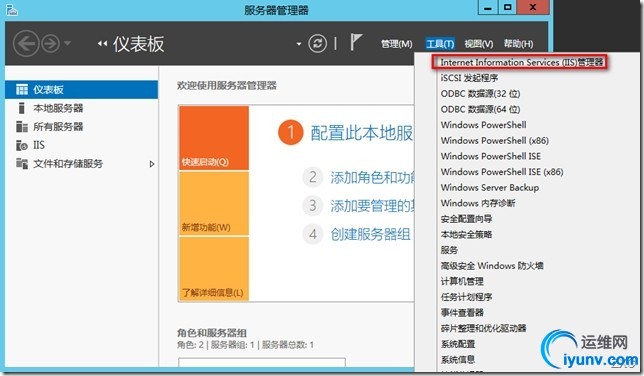The image size is (644, 376).
Task: Click the IIS role icon in sidebar
Action: point(22,145)
